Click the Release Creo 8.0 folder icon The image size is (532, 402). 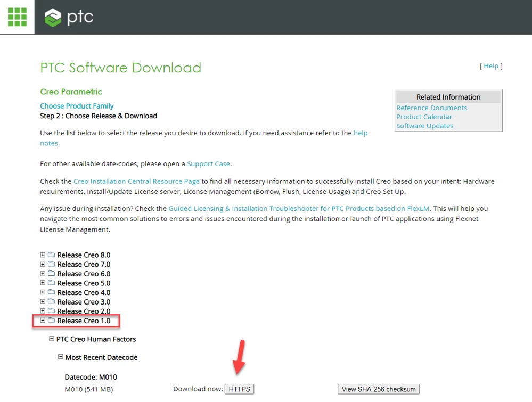coord(51,255)
